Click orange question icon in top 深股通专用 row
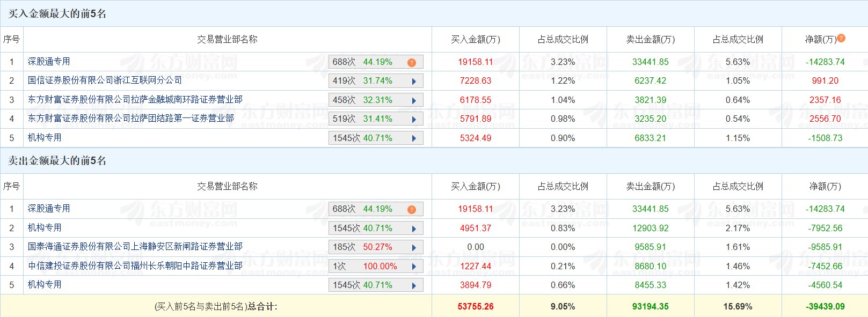This screenshot has width=868, height=317. (412, 63)
